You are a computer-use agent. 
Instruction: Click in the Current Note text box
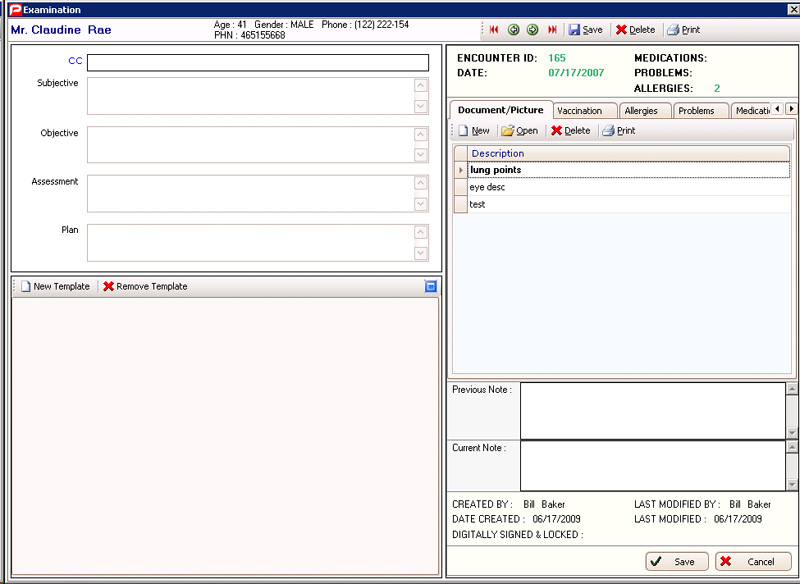click(653, 466)
